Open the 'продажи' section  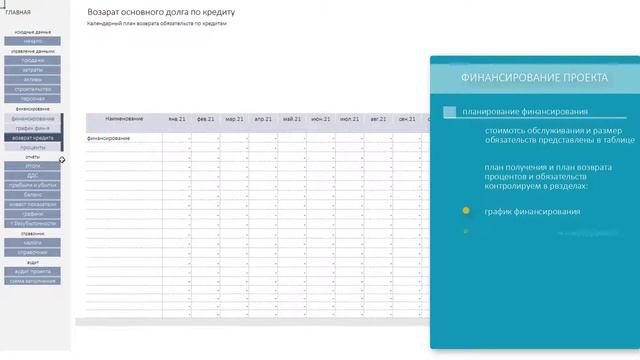33,60
